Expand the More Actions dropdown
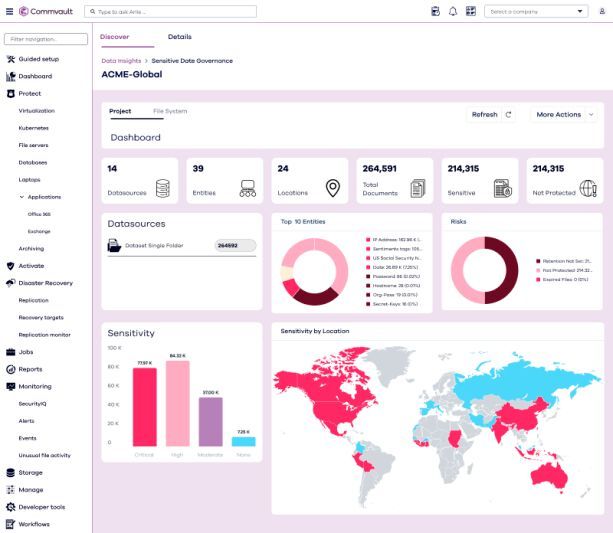 564,115
